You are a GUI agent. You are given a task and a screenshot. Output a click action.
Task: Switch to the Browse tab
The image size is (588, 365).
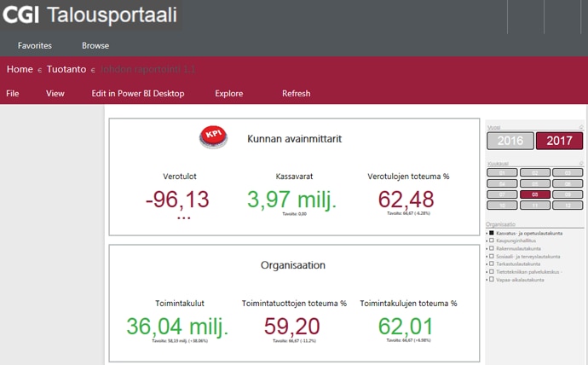coord(95,46)
